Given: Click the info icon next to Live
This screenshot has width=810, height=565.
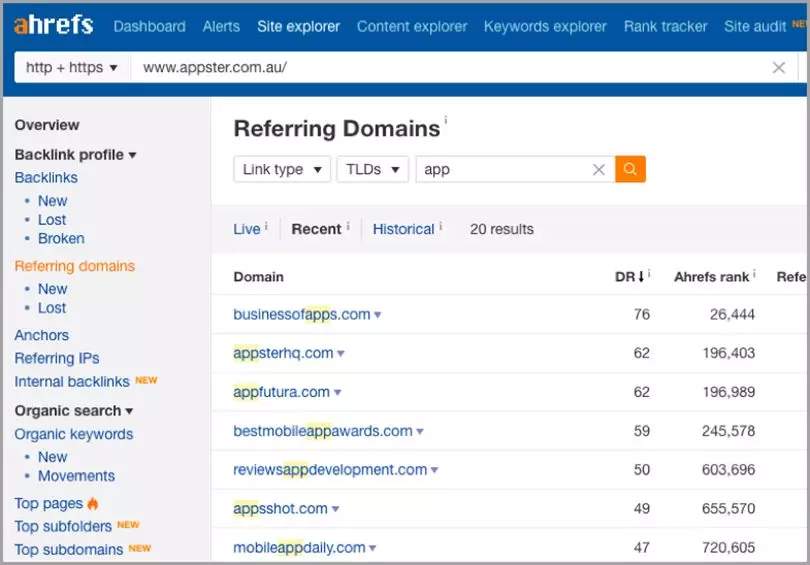Looking at the screenshot, I should click(x=266, y=226).
